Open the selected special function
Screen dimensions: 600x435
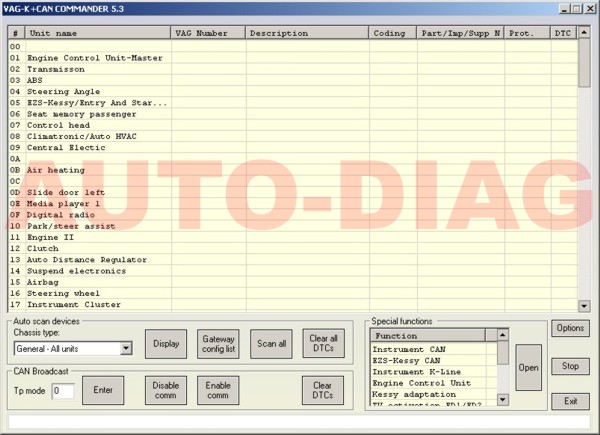[x=528, y=367]
